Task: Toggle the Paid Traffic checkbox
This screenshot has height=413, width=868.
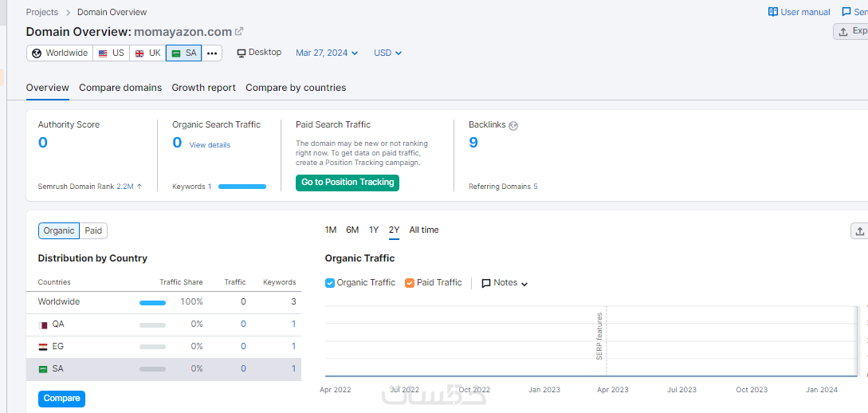Action: coord(410,283)
